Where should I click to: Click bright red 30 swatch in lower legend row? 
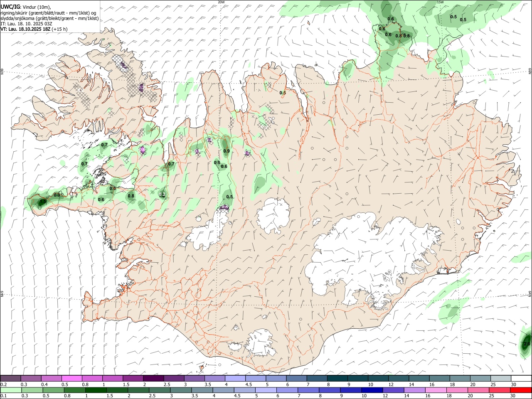(x=520, y=390)
